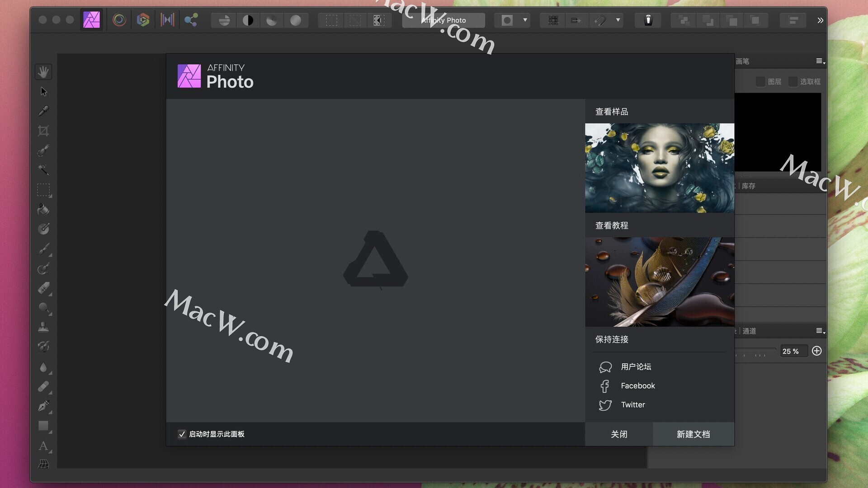Toggle the snapping magnet button

click(x=600, y=20)
